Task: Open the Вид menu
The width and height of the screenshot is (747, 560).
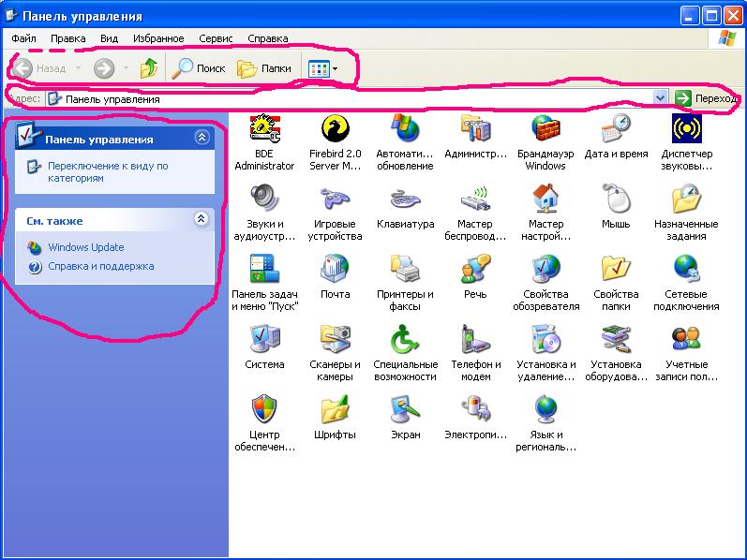Action: click(109, 38)
